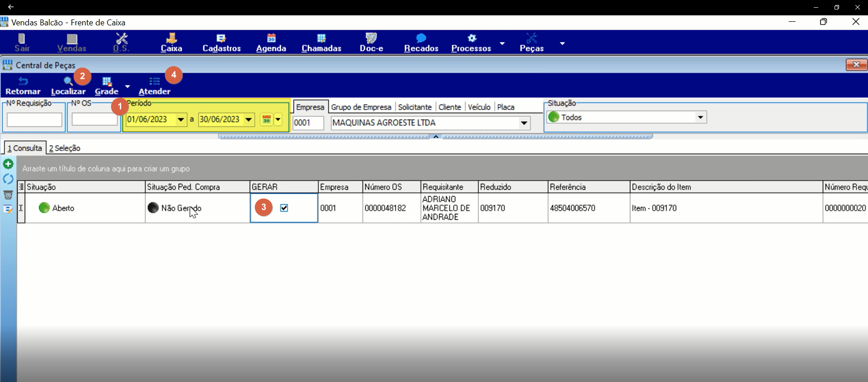Screen dimensions: 868x382
Task: Select the Solicitante filter tab
Action: pyautogui.click(x=415, y=107)
